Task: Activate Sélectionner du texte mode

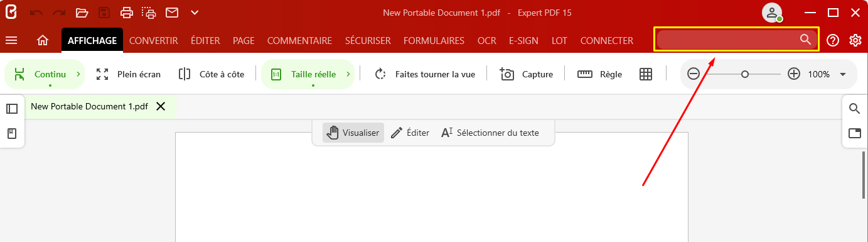Action: [x=490, y=133]
